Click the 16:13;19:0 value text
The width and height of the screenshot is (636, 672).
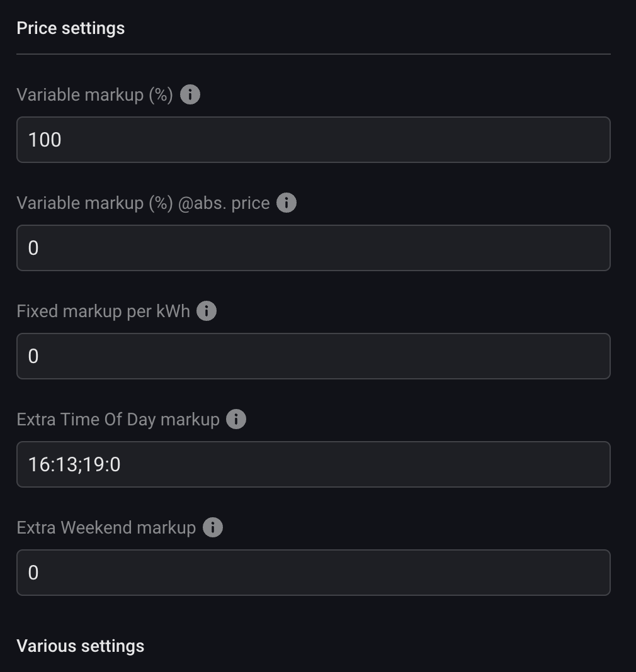pos(74,464)
